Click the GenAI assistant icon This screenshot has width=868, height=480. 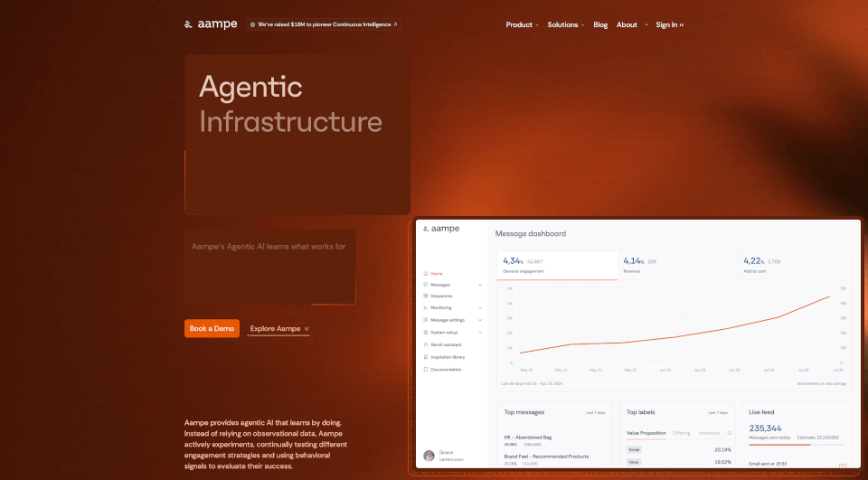click(x=426, y=345)
